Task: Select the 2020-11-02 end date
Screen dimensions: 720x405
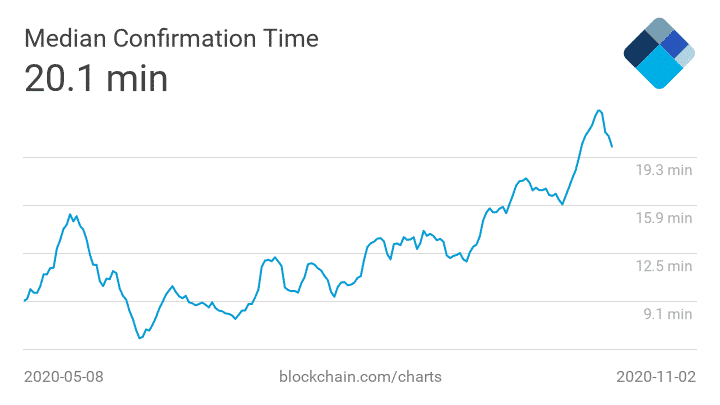Action: click(654, 377)
